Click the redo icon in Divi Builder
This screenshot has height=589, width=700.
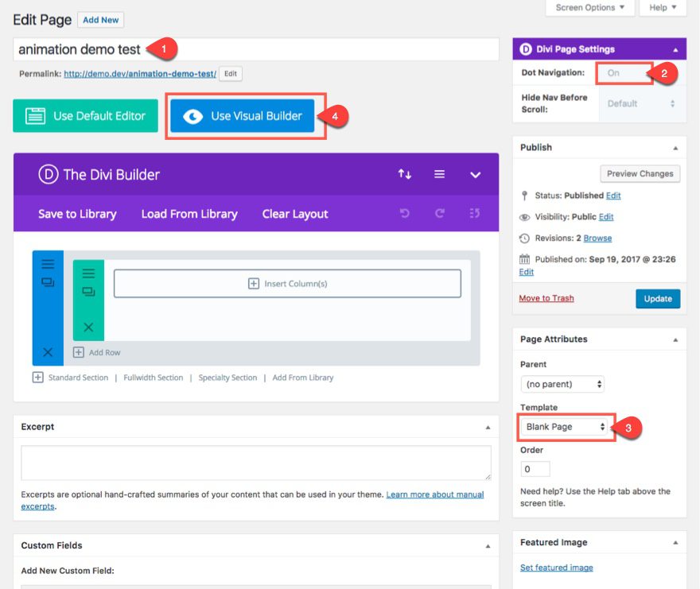point(439,214)
